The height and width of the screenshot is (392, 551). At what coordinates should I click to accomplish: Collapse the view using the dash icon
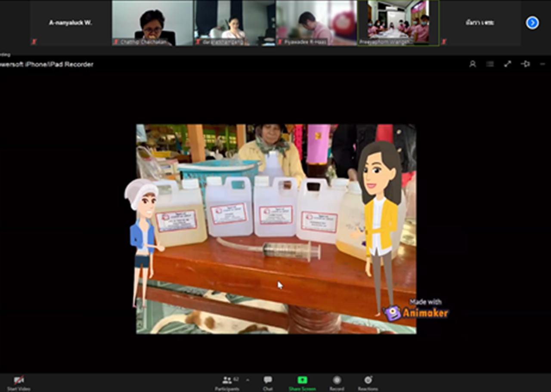[x=542, y=64]
